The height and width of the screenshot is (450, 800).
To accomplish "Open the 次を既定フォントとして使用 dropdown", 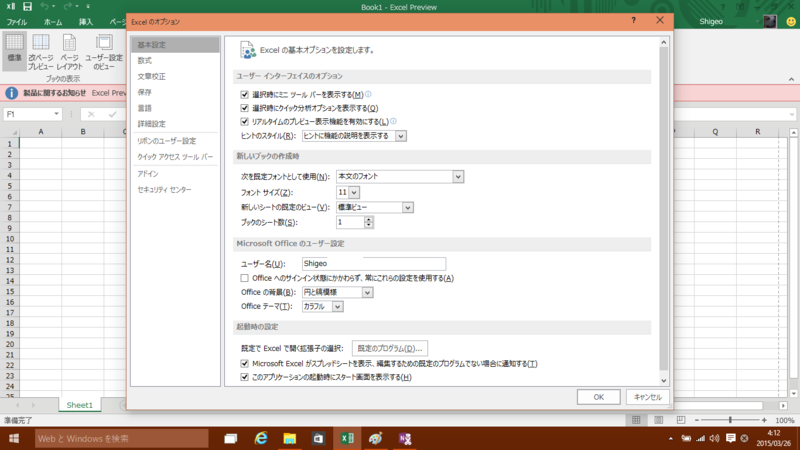I will pos(458,177).
